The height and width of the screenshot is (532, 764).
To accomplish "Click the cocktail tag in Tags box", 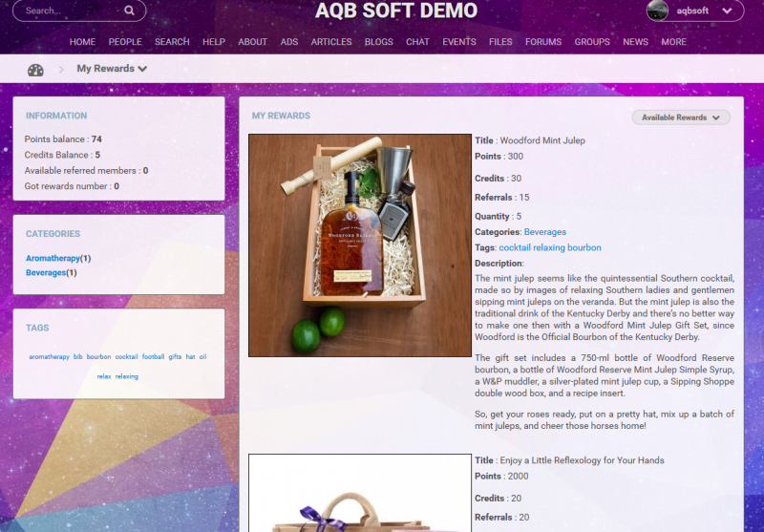I will click(126, 356).
